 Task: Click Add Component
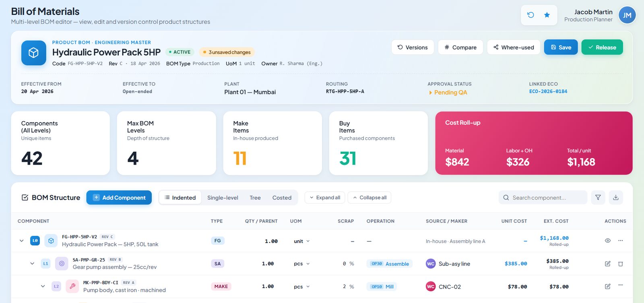tap(119, 198)
